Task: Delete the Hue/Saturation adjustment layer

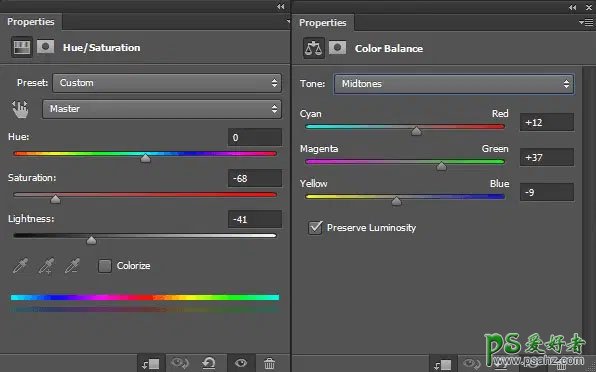Action: click(269, 363)
